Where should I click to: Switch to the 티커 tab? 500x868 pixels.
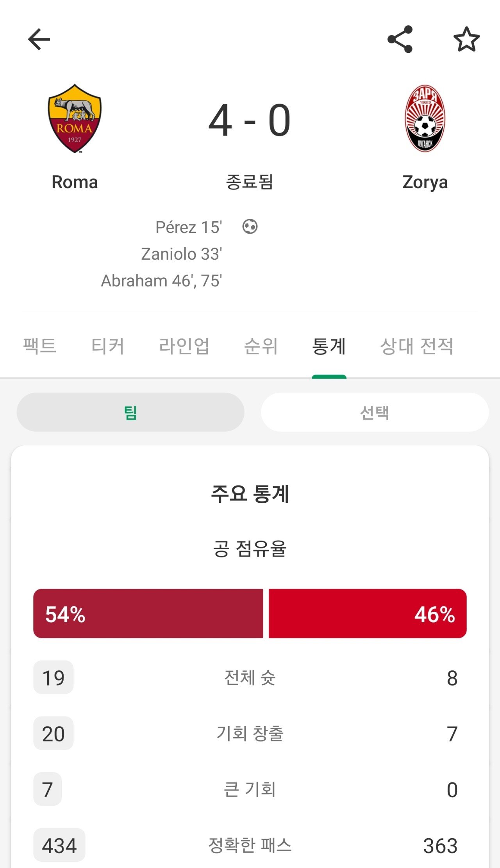coord(108,346)
